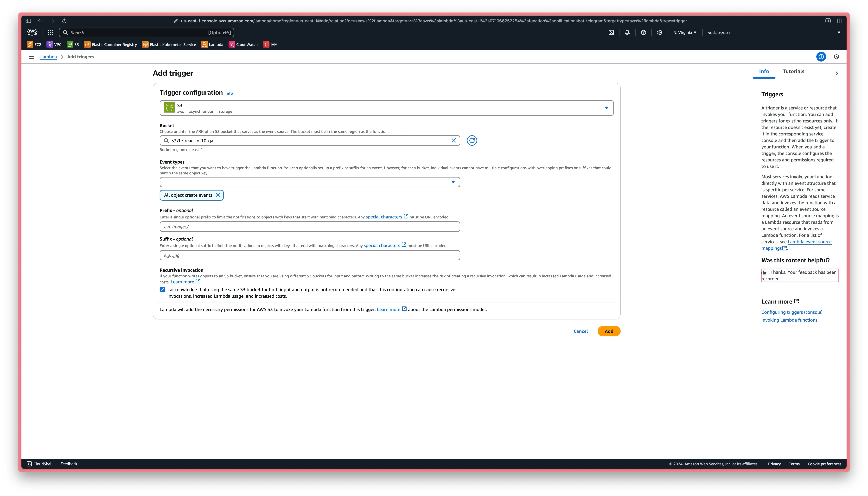Click the browser URL address bar
Viewport: 868px width, 496px height.
(434, 21)
